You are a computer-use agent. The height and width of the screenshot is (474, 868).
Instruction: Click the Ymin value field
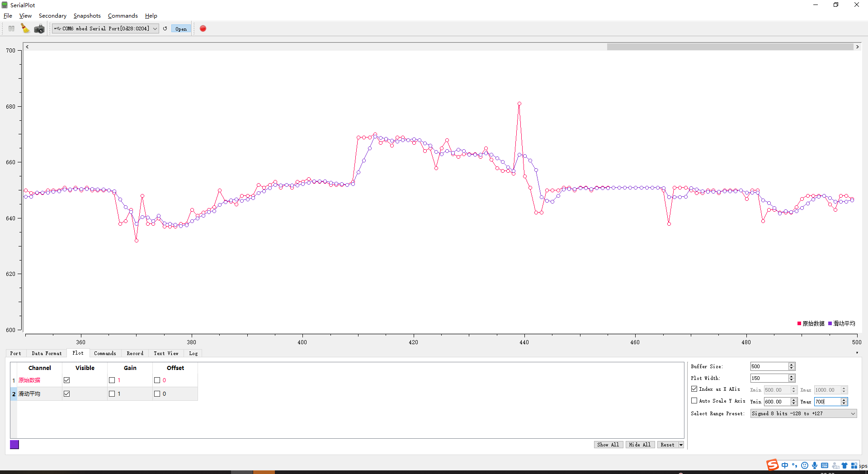(x=777, y=402)
